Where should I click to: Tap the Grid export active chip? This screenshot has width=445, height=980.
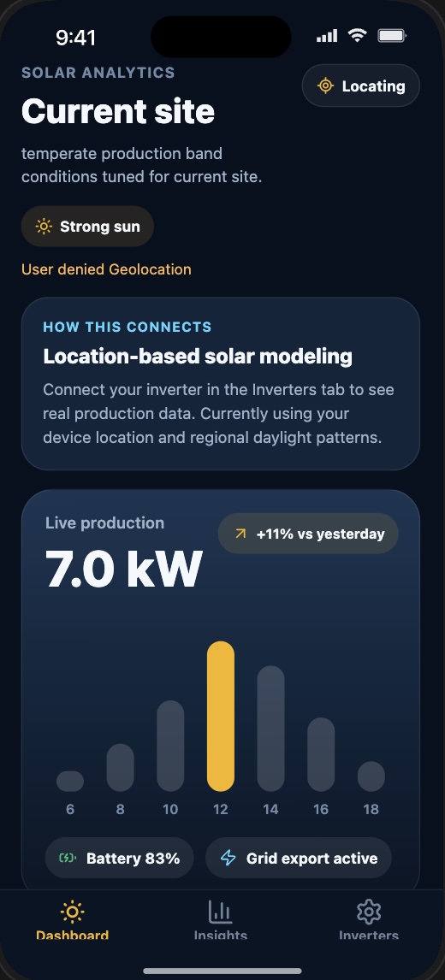click(299, 858)
